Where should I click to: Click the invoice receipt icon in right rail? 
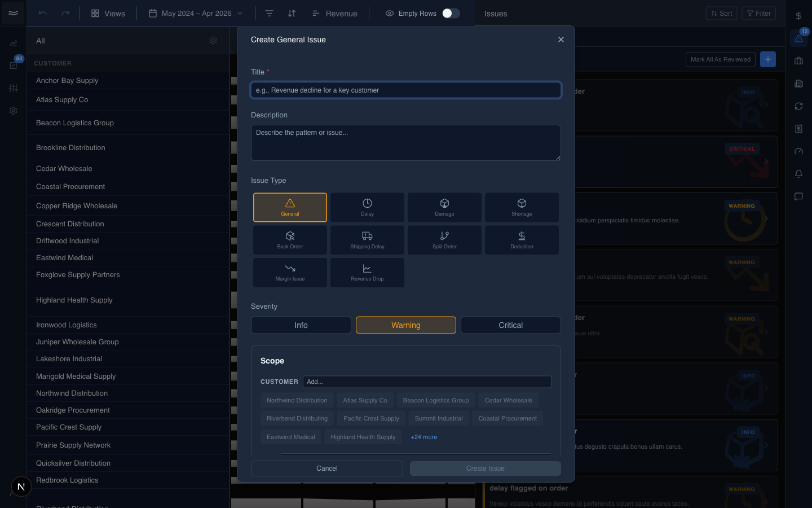(x=798, y=129)
